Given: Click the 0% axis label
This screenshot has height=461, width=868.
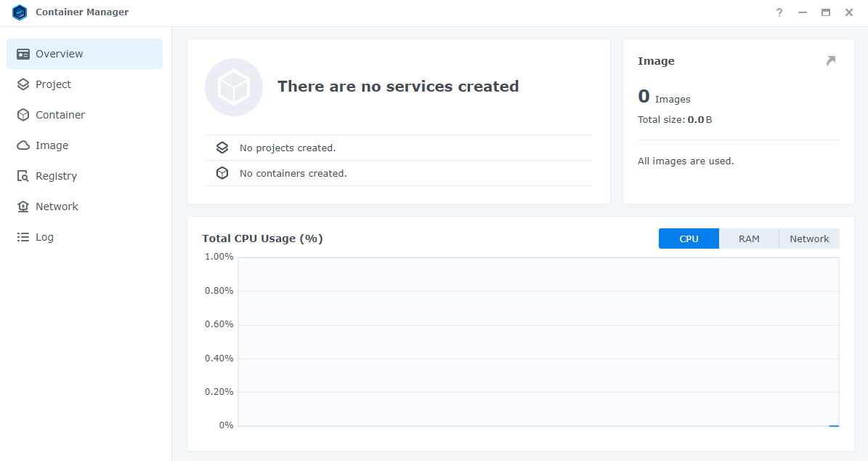Looking at the screenshot, I should pyautogui.click(x=226, y=425).
